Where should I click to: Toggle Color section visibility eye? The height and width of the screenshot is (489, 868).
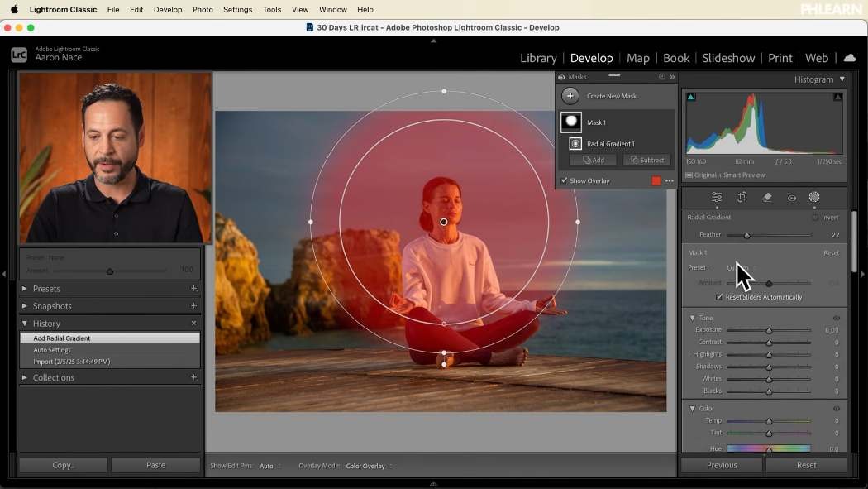[837, 409]
